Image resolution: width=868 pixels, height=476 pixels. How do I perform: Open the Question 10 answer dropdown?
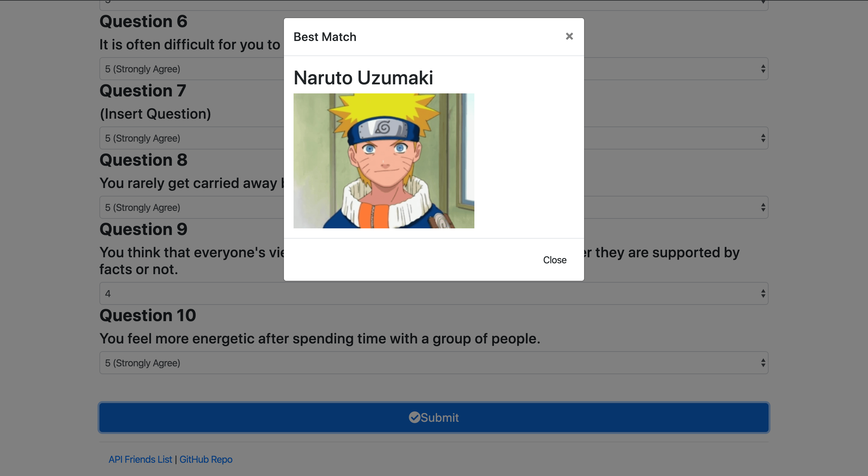click(x=434, y=363)
